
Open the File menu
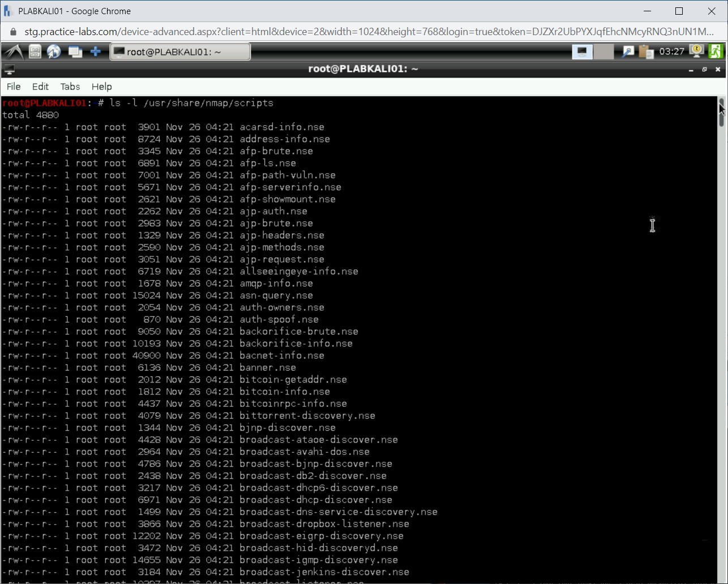pyautogui.click(x=14, y=87)
